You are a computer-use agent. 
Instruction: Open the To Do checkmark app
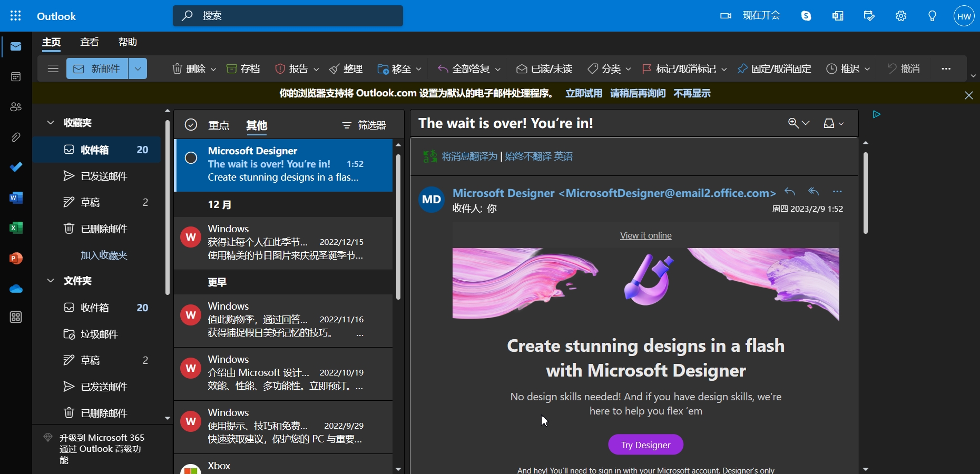[x=16, y=167]
